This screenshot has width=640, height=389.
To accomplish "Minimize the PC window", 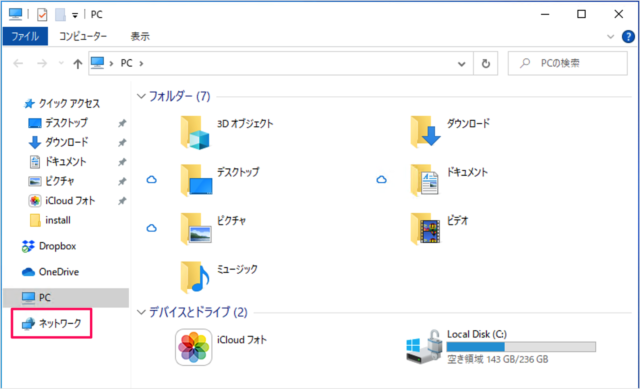I will tap(545, 14).
